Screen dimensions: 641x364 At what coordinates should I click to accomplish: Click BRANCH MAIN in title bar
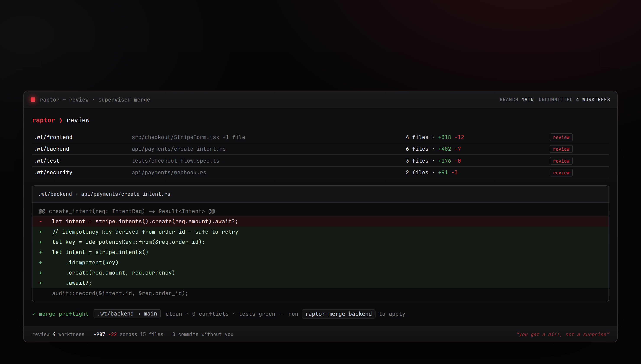click(516, 100)
